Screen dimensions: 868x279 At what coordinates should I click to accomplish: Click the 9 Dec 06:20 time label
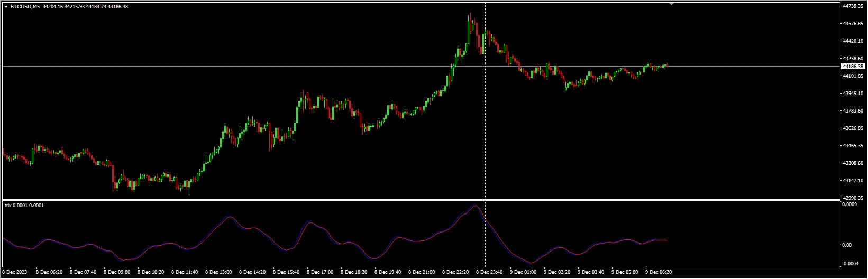(659, 272)
